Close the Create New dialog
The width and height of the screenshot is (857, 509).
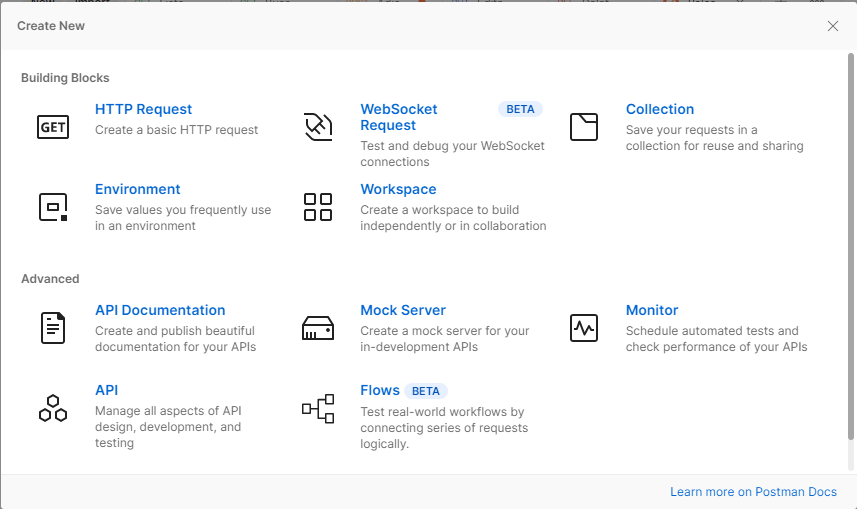pyautogui.click(x=832, y=26)
